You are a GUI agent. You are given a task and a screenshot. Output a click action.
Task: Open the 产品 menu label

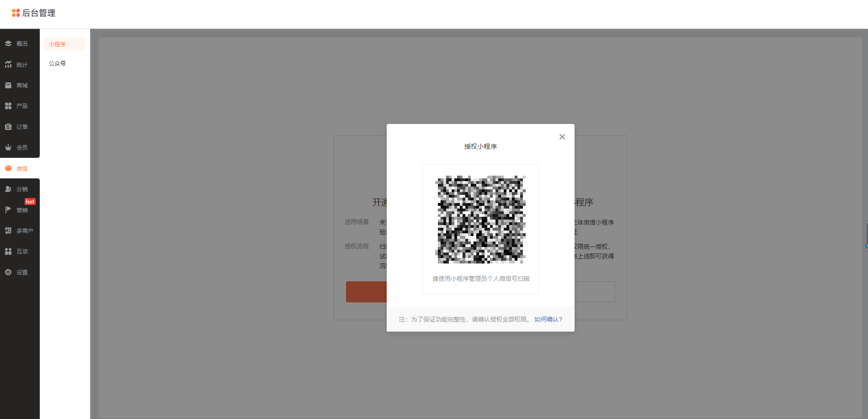point(22,106)
